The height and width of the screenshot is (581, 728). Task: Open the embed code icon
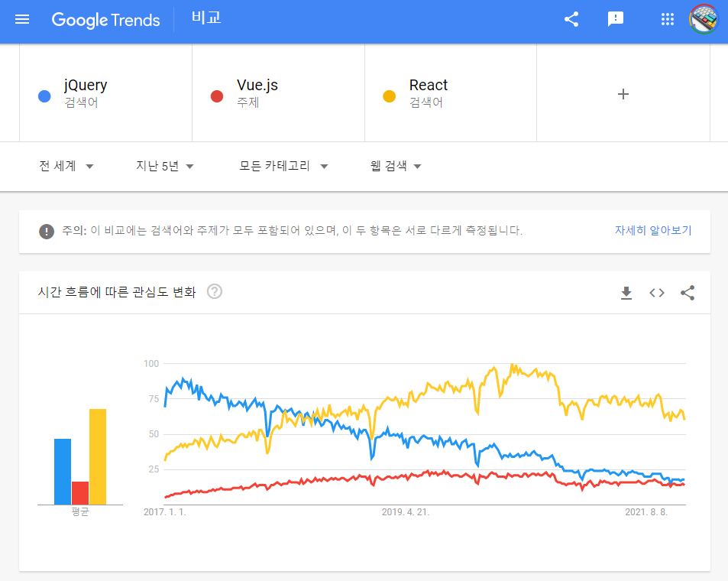tap(657, 293)
